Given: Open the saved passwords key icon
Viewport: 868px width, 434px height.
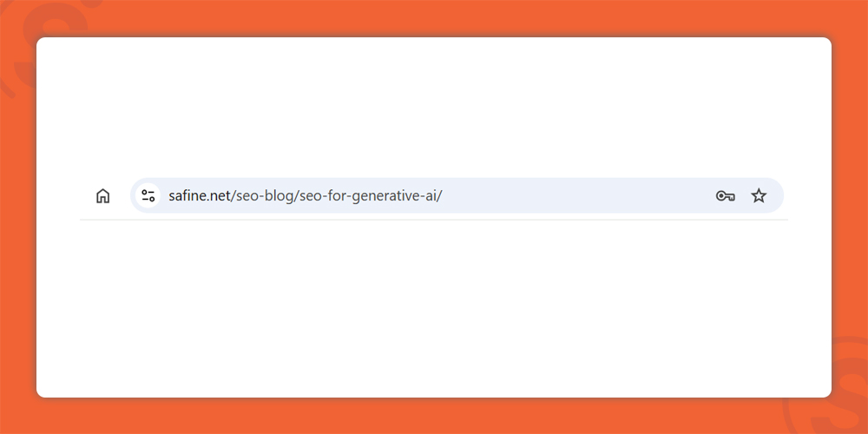Looking at the screenshot, I should coord(725,196).
